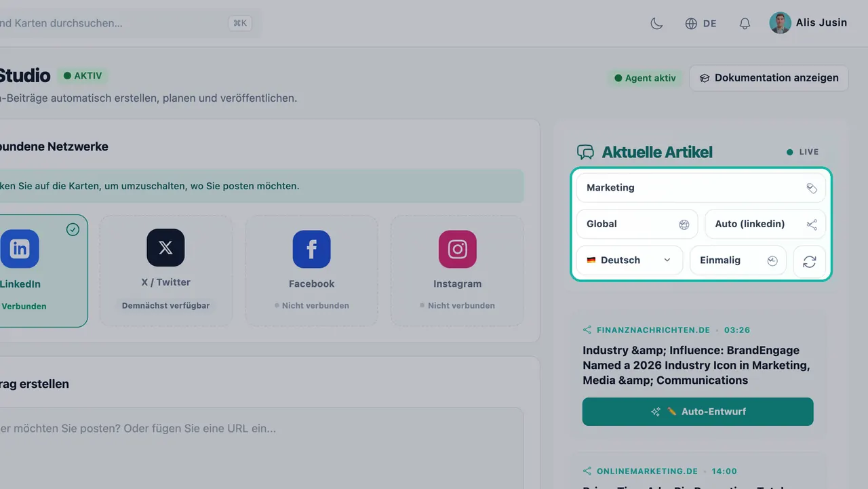Click the globe icon in Global field
This screenshot has width=868, height=489.
pos(684,224)
